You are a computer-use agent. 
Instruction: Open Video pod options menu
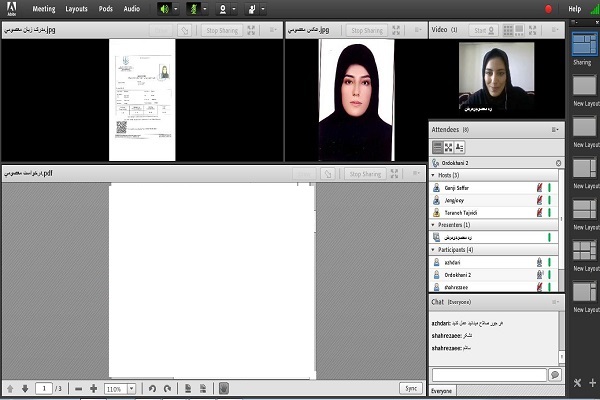(555, 30)
